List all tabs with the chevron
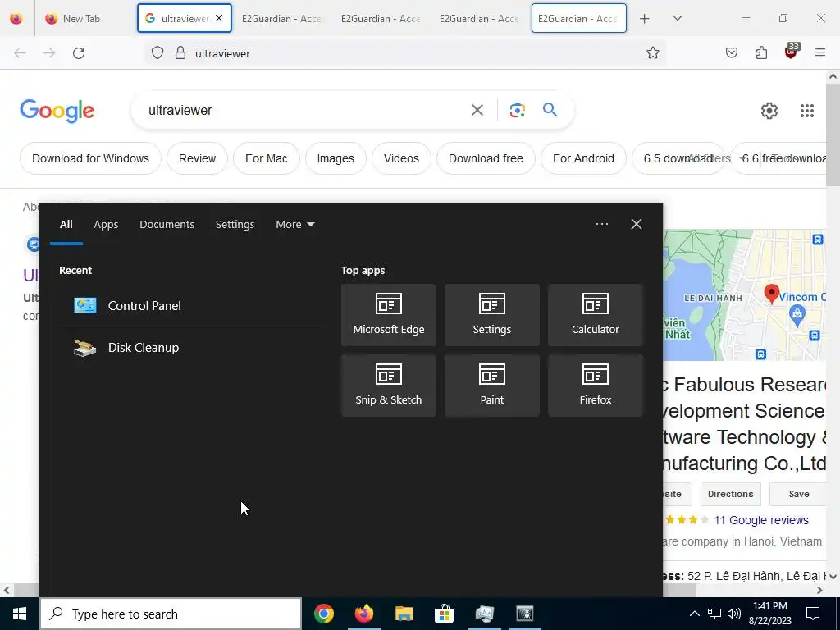Image resolution: width=840 pixels, height=630 pixels. click(x=678, y=19)
